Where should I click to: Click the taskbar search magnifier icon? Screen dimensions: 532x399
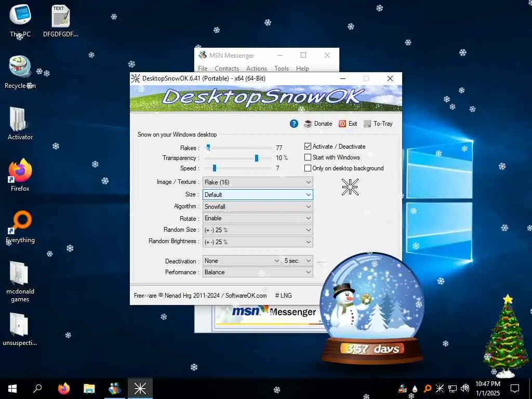click(37, 389)
